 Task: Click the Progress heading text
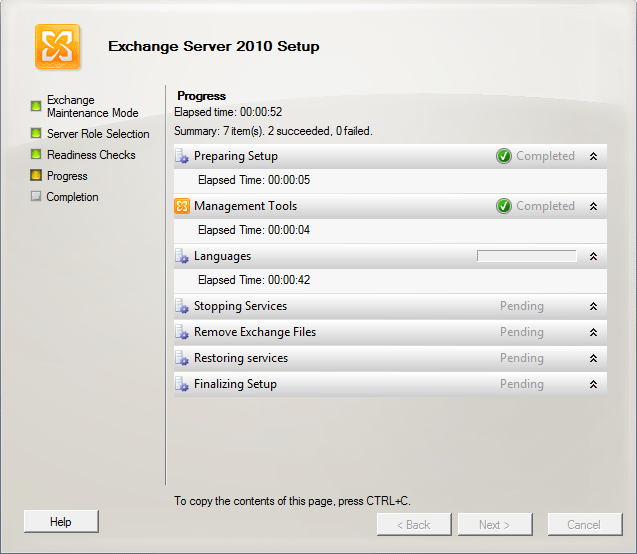pos(202,96)
